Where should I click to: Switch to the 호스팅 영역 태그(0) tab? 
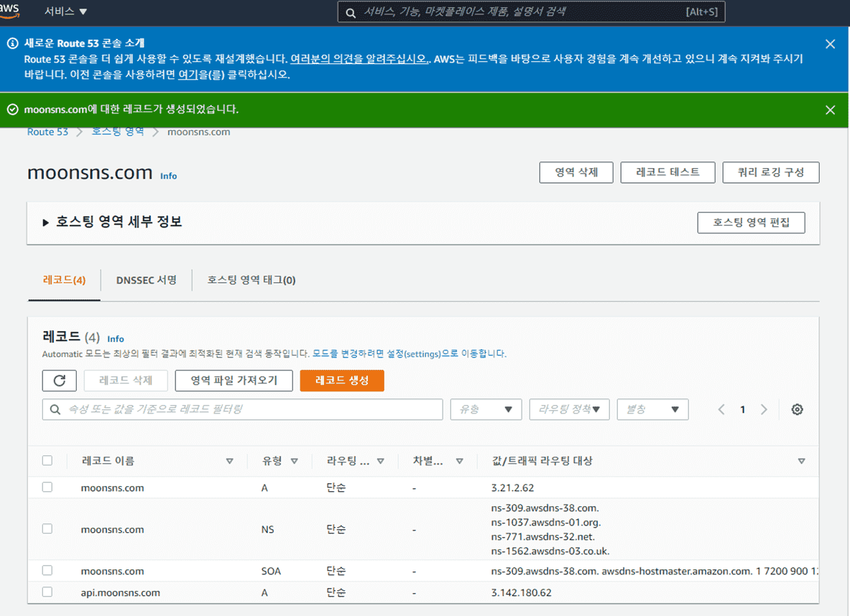(251, 280)
